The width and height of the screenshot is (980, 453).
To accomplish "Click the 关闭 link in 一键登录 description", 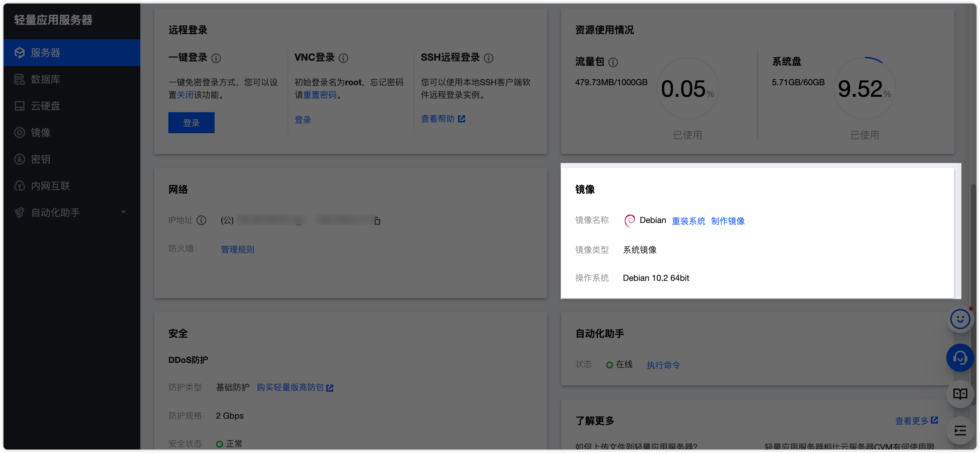I will pyautogui.click(x=185, y=95).
